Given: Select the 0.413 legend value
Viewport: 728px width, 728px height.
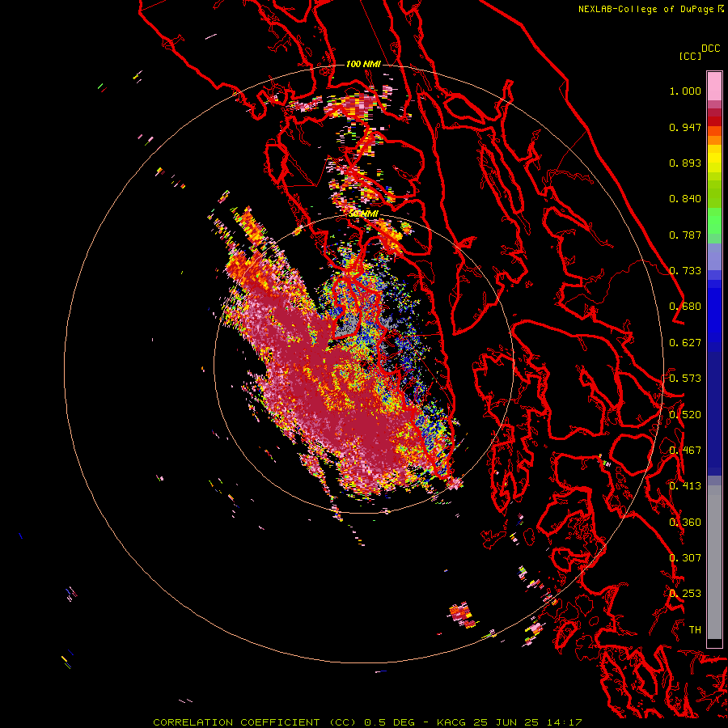Looking at the screenshot, I should 685,486.
